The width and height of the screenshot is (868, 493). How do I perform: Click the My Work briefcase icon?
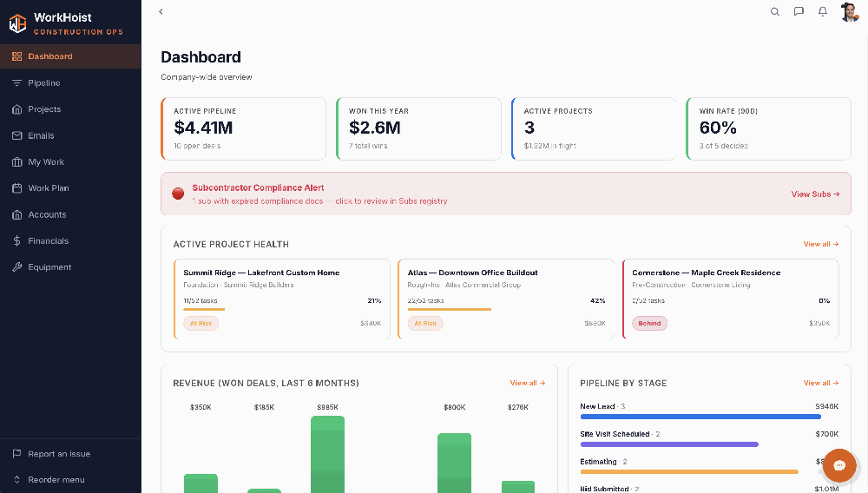(x=17, y=162)
